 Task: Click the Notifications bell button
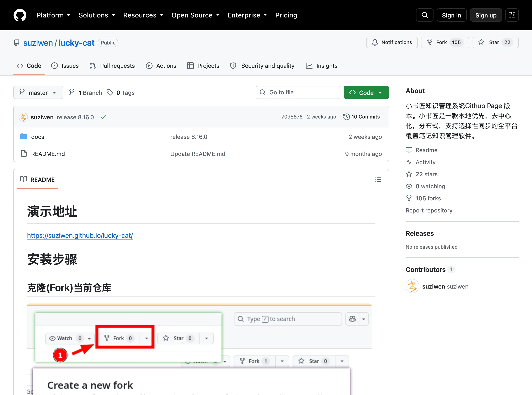(x=392, y=42)
